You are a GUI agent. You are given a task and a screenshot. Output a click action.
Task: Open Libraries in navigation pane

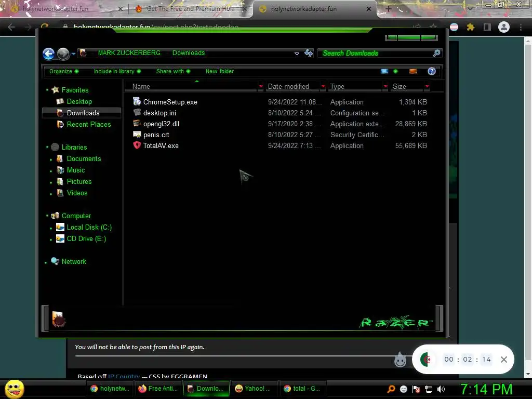(x=74, y=147)
